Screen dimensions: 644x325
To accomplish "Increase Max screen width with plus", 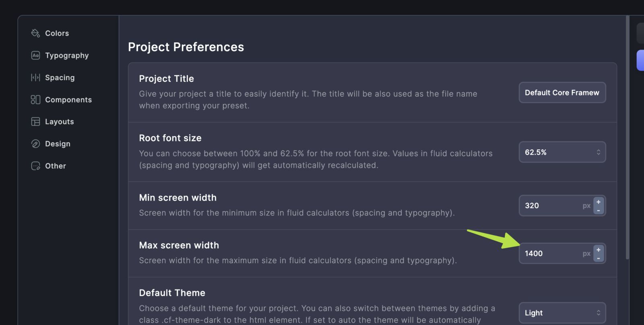I will pyautogui.click(x=599, y=250).
